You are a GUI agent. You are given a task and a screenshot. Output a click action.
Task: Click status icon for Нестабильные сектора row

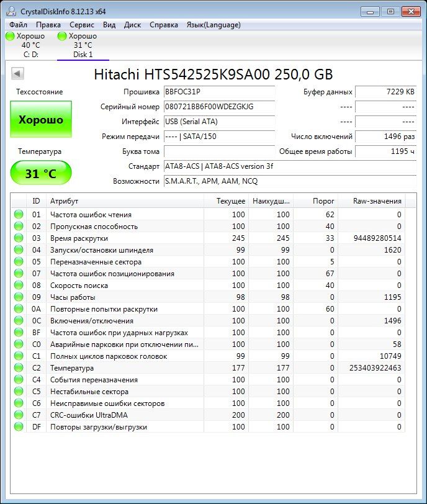[19, 391]
